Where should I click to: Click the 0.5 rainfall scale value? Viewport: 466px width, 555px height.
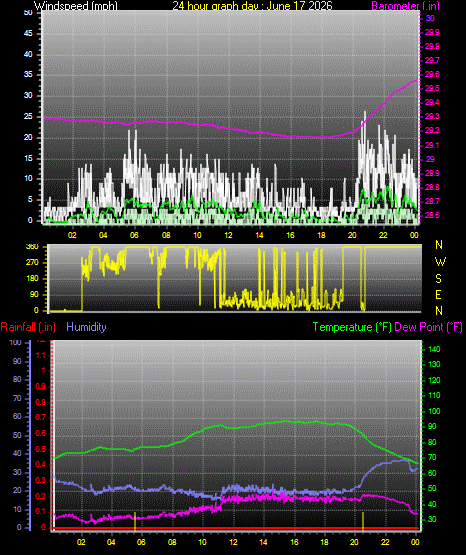(41, 449)
